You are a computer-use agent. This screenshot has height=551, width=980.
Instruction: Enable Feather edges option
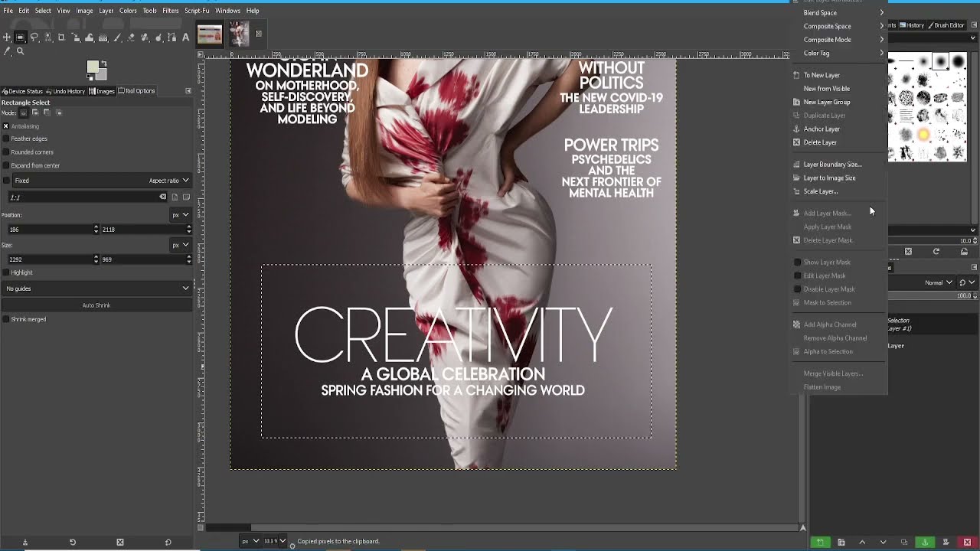coord(6,139)
